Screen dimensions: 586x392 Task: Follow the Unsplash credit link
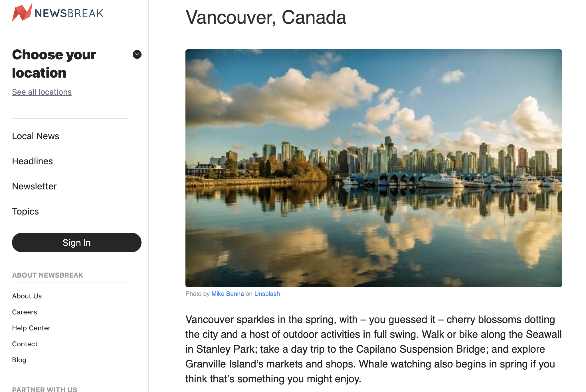click(267, 294)
